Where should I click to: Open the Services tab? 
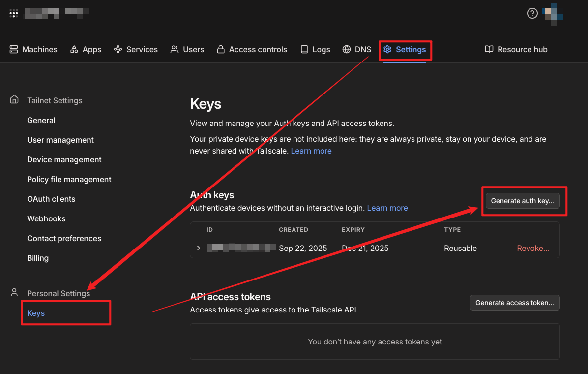click(136, 49)
